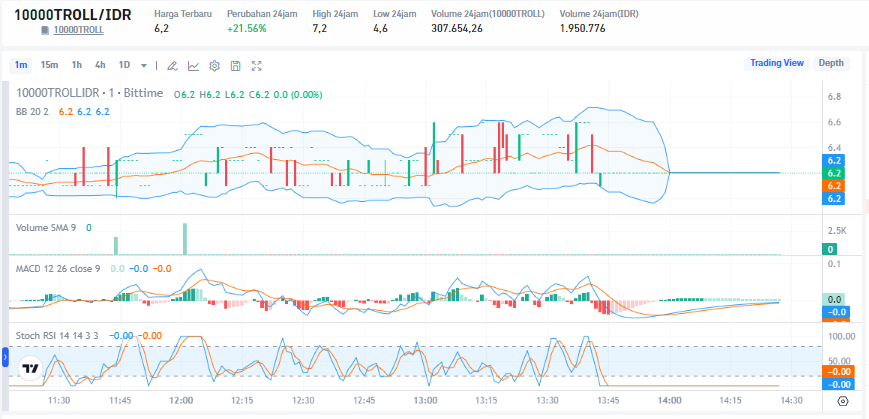Click the Stoch RSI 14 14 3 3 legend
Image resolution: width=869 pixels, height=419 pixels.
click(57, 335)
